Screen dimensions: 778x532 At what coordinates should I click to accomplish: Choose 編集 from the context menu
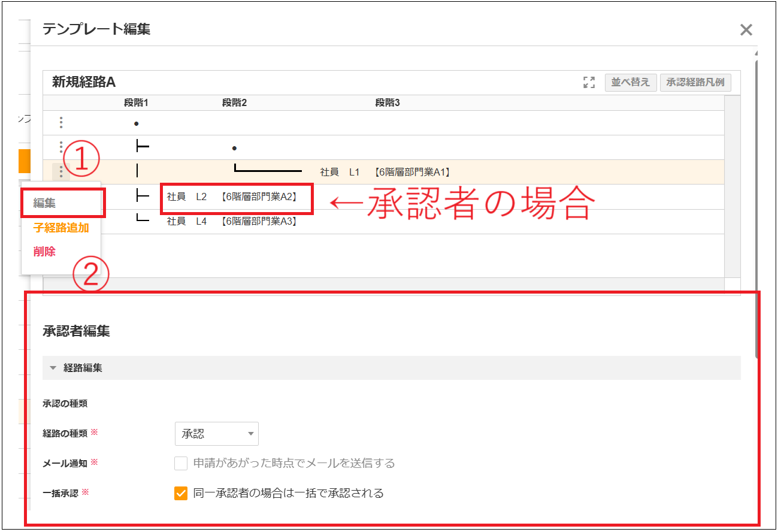pos(45,203)
